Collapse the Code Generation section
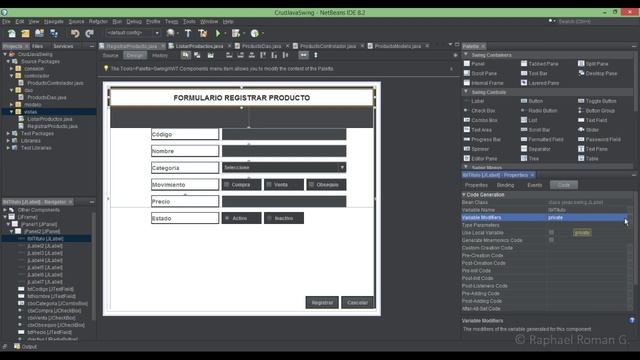This screenshot has height=360, width=640. click(464, 195)
